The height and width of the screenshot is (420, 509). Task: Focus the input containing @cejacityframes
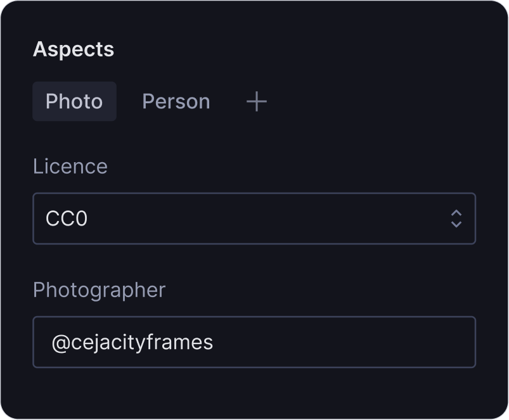pos(254,342)
